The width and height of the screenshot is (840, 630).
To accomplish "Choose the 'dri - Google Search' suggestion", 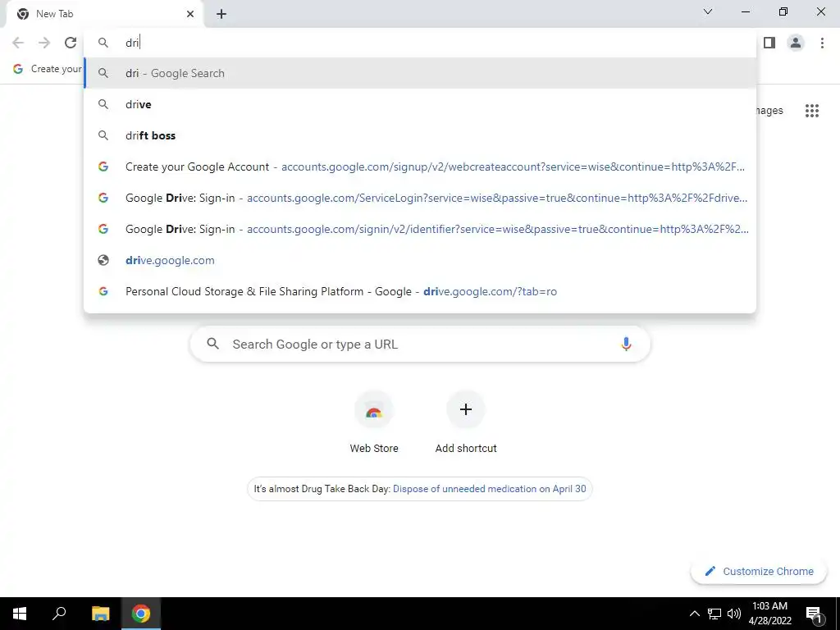I will click(x=420, y=73).
